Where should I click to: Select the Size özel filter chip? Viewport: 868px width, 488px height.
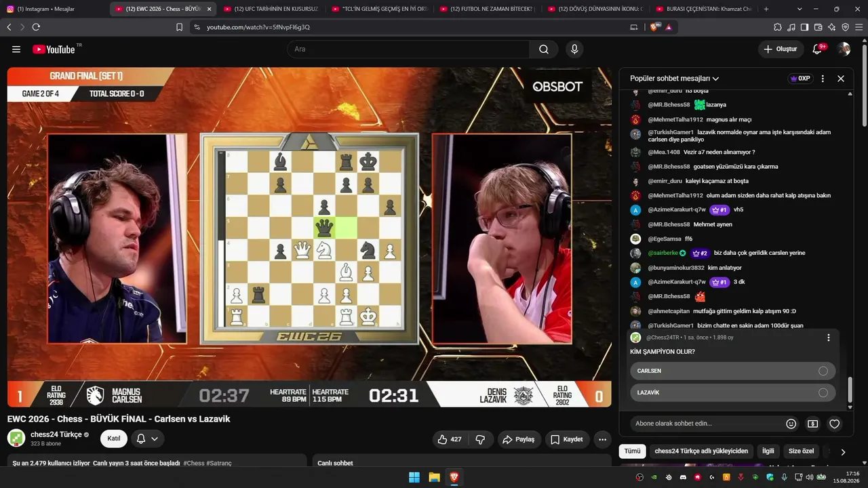click(x=801, y=451)
